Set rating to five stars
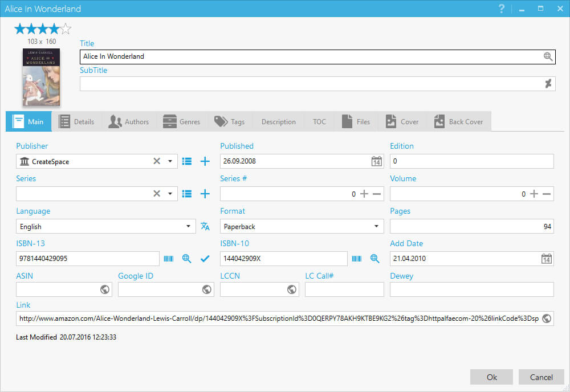This screenshot has height=392, width=570. 66,29
